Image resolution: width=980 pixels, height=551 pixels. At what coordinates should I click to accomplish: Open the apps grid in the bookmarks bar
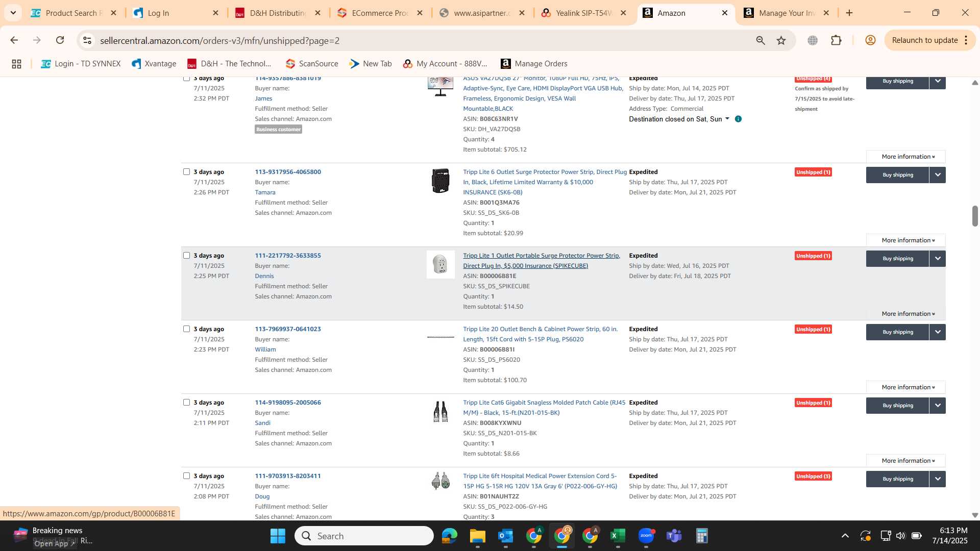point(16,64)
